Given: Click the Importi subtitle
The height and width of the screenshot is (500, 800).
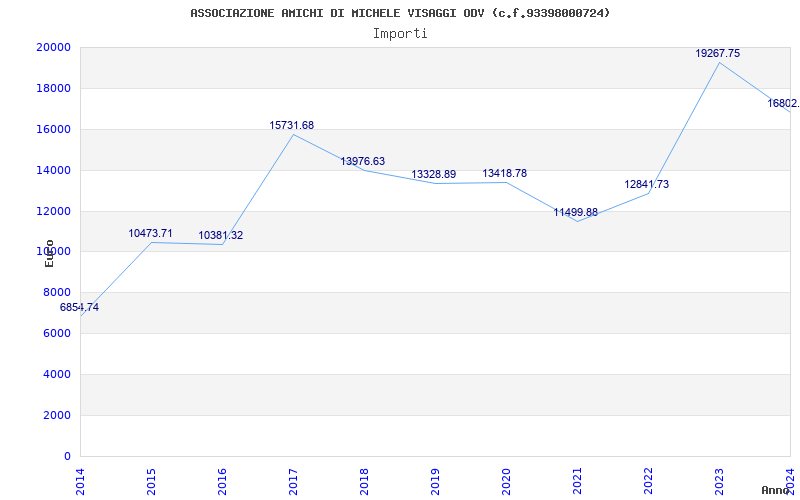Looking at the screenshot, I should pos(400,34).
